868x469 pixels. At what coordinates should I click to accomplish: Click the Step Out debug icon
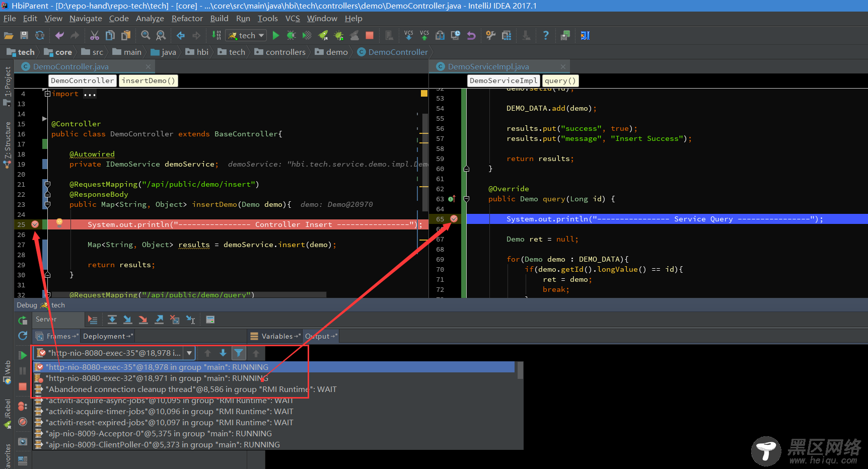[159, 320]
